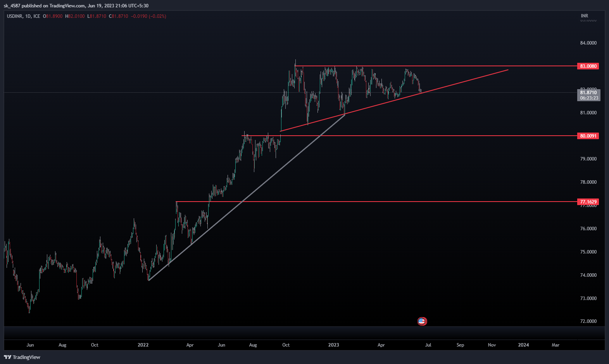
Task: Click the 84.0000 price axis value
Action: coord(588,43)
